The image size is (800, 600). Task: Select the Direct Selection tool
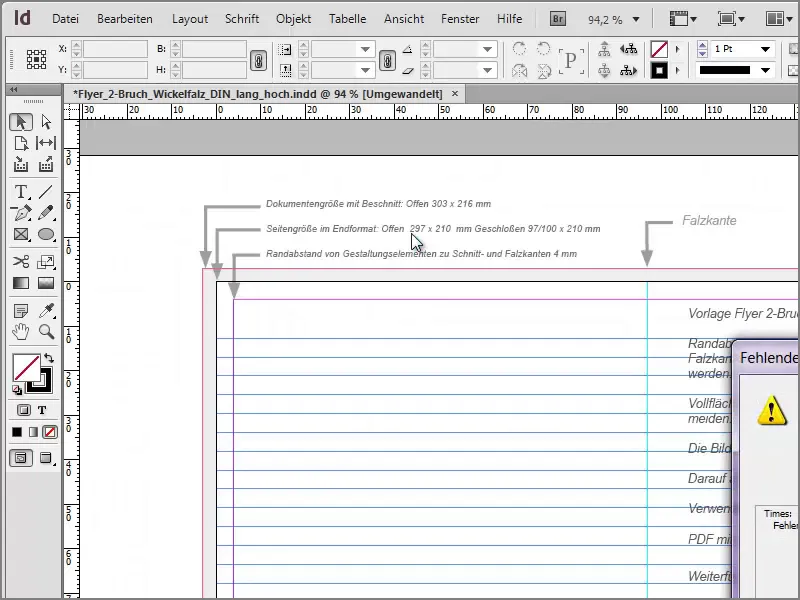pyautogui.click(x=46, y=122)
